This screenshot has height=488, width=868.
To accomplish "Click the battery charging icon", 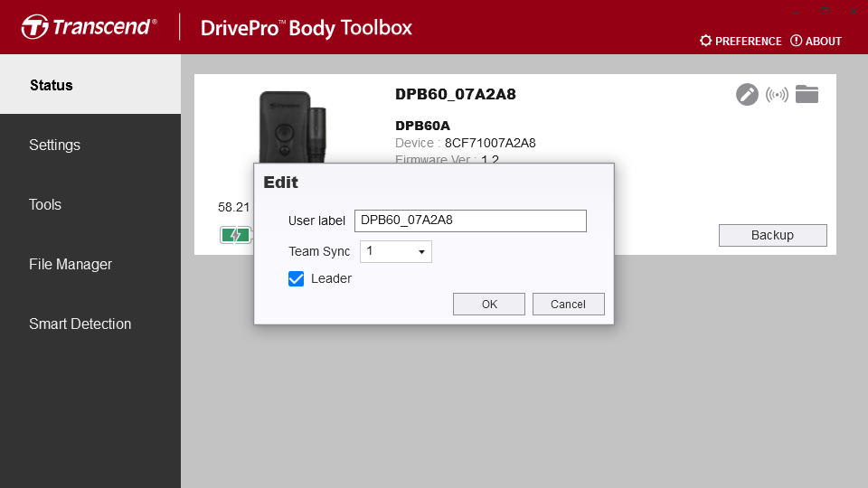I will (x=236, y=235).
